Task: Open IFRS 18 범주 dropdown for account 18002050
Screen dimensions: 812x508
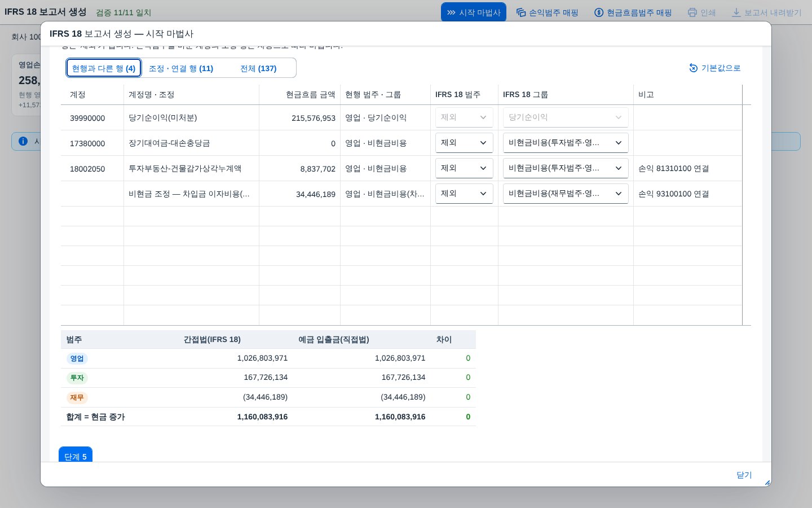Action: click(464, 168)
